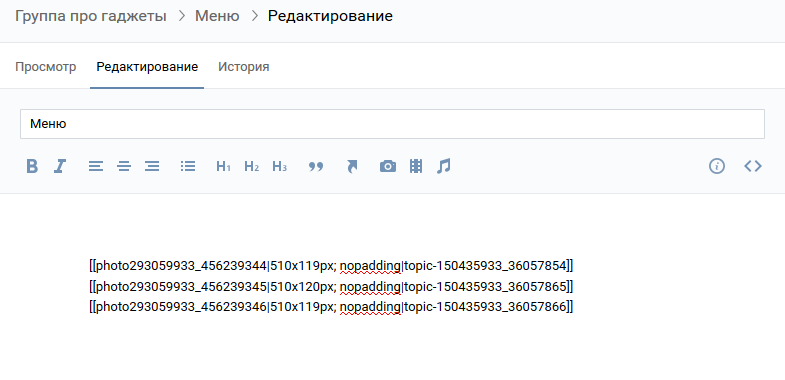Align text to the left

(96, 166)
